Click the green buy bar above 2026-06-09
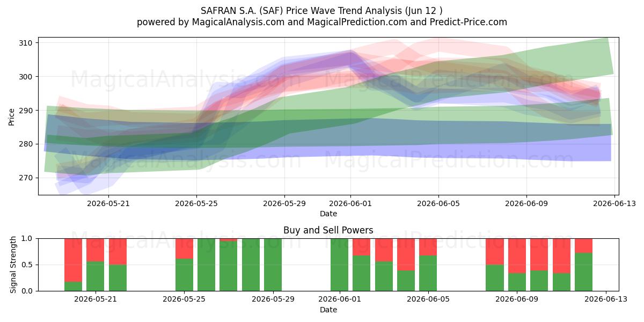Screen dimensions: 644x322 [517, 282]
